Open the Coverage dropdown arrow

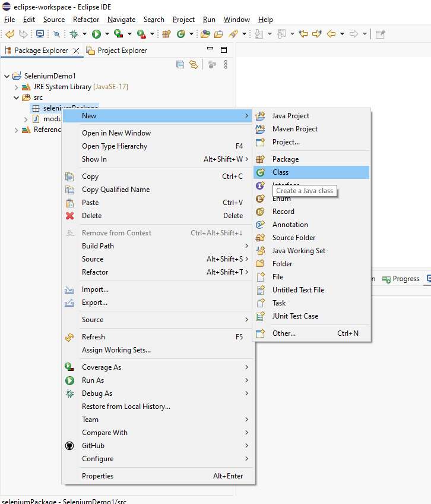click(129, 34)
